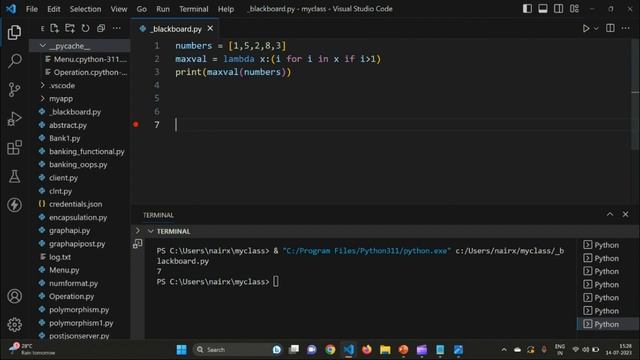Toggle secondary side bar layout
Viewport: 640px width, 360px height.
pos(558,9)
